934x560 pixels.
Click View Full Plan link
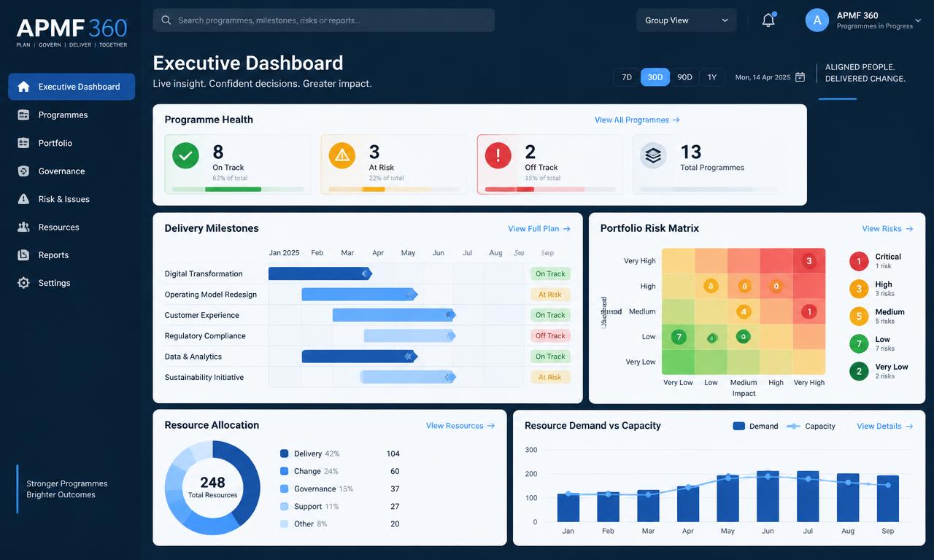coord(539,229)
